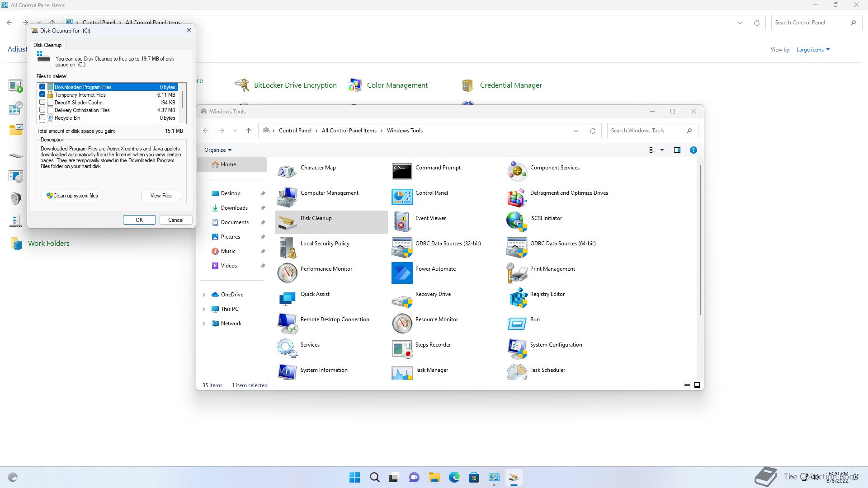Switch to details view in status bar

tap(687, 385)
